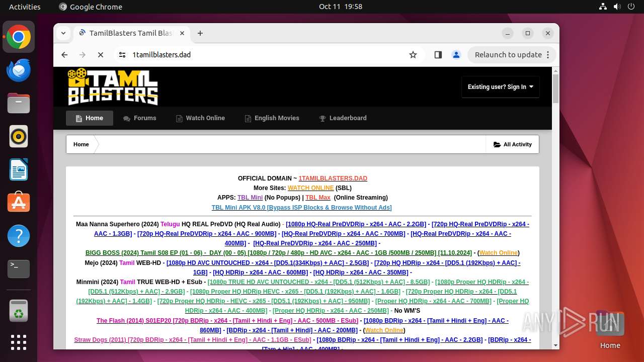
Task: Launch LibreOffice Writer from the dock
Action: tap(19, 169)
